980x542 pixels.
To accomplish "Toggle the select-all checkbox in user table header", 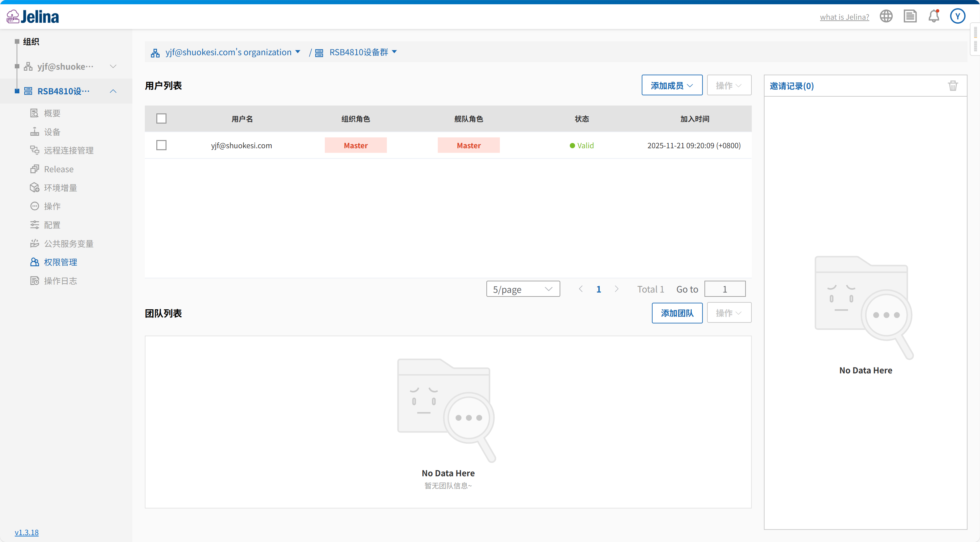I will click(x=161, y=119).
